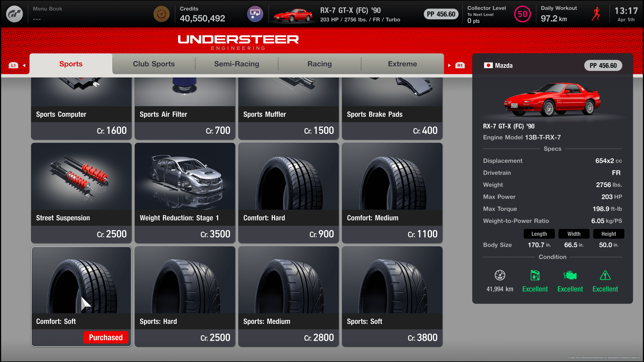This screenshot has height=362, width=644.
Task: Click the Drivetrain FR value
Action: 616,173
